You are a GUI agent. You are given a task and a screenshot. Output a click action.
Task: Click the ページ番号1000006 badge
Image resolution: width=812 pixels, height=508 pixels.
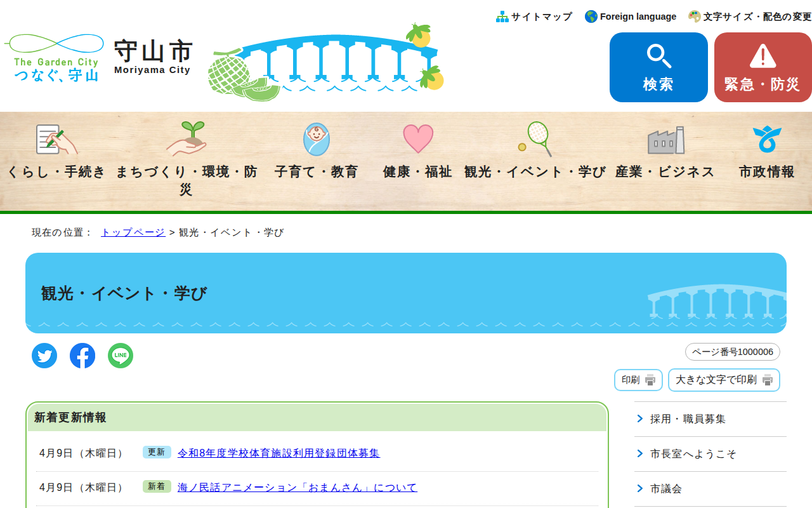click(x=733, y=352)
